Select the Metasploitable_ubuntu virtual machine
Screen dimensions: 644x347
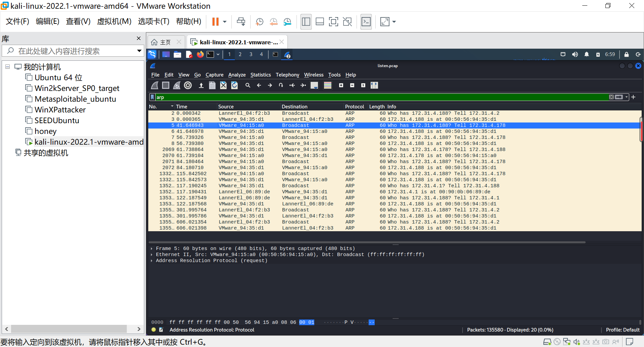point(75,99)
